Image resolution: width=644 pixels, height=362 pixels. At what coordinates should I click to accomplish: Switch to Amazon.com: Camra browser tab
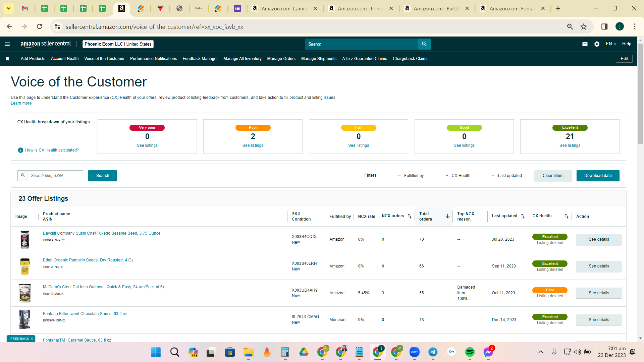coord(284,8)
